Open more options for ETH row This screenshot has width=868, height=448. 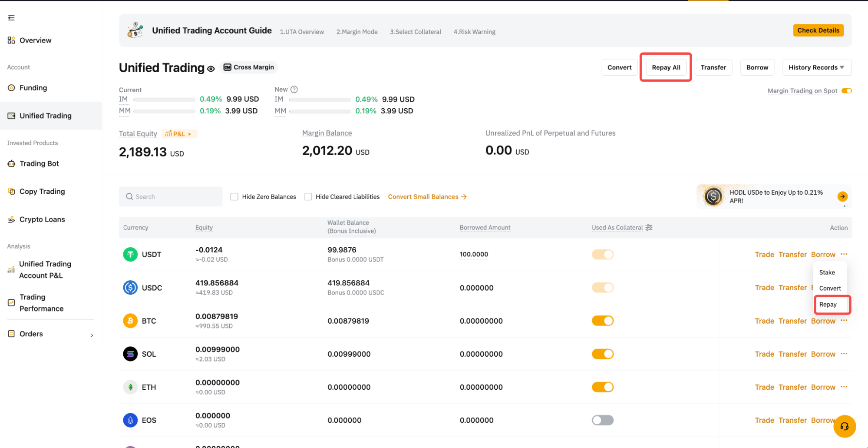coord(844,387)
